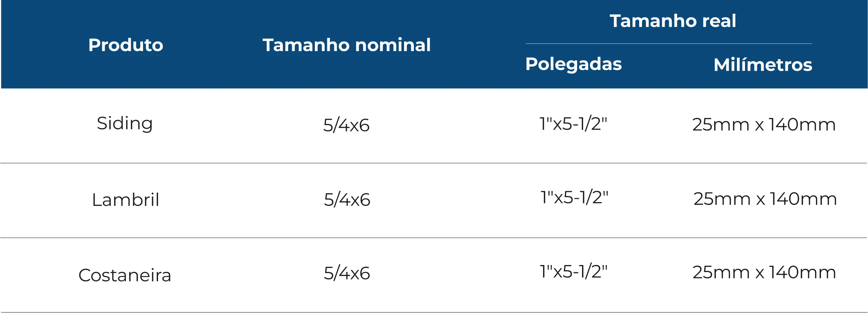Click the separator between Lambril and Costaneira rows
868x313 pixels.
click(x=434, y=238)
